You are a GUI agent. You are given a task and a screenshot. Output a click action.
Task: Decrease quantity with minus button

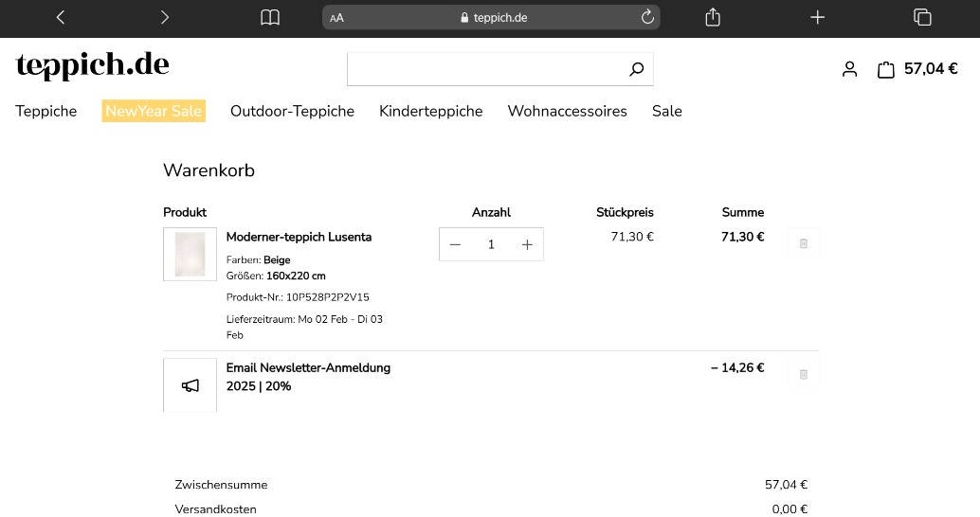point(455,244)
